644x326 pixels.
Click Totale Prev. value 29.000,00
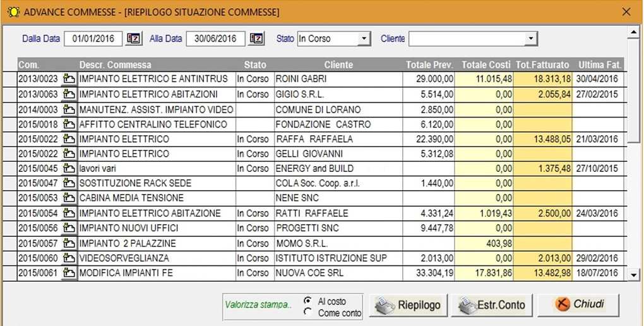pyautogui.click(x=429, y=79)
